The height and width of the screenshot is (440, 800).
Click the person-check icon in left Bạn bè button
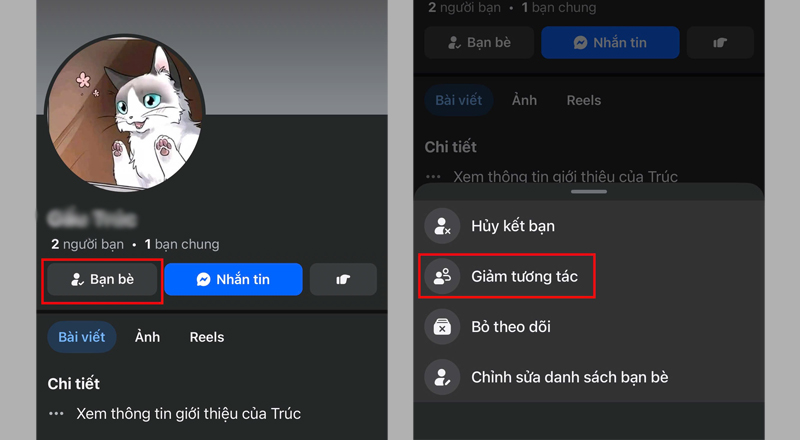coord(78,279)
